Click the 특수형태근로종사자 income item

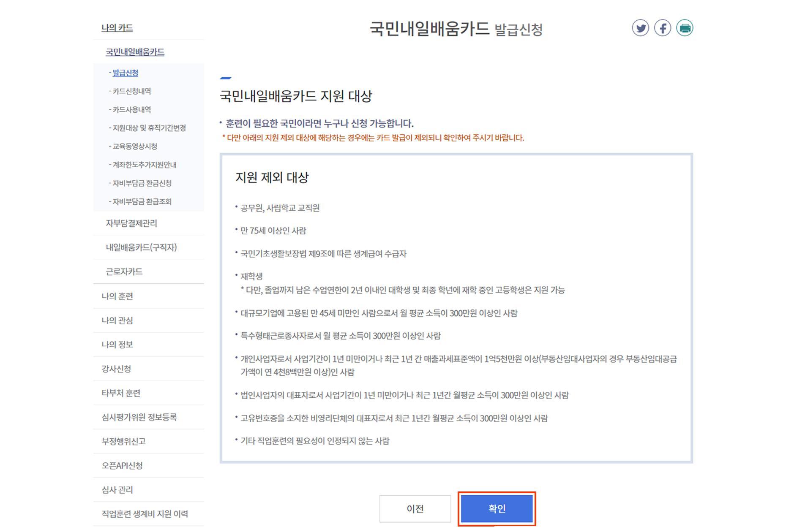340,336
